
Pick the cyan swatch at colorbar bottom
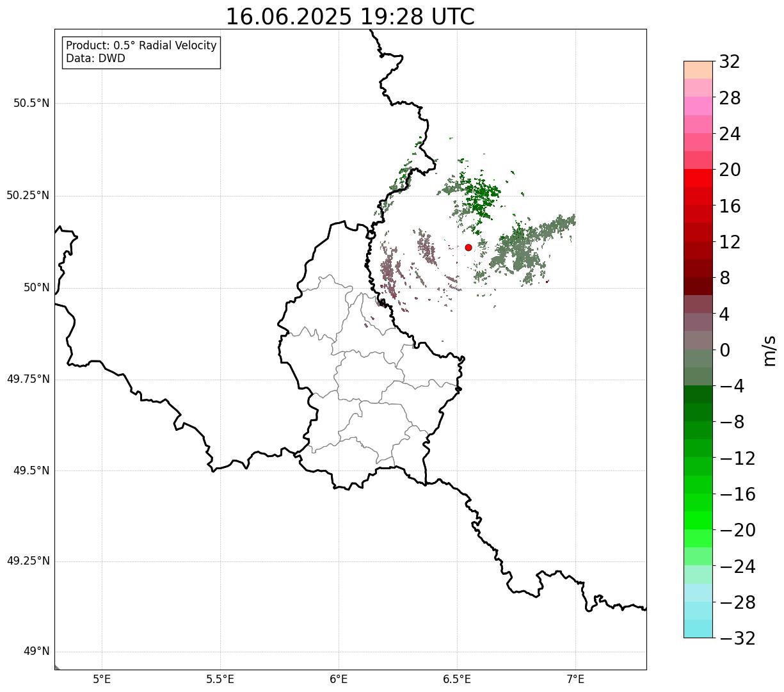(x=698, y=629)
